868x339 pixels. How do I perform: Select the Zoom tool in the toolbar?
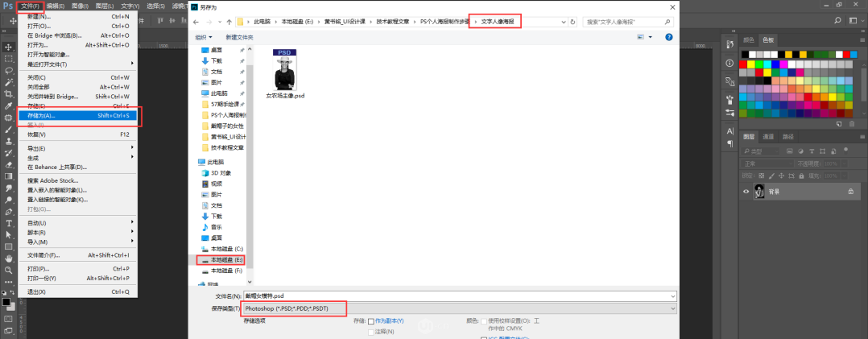[x=8, y=270]
